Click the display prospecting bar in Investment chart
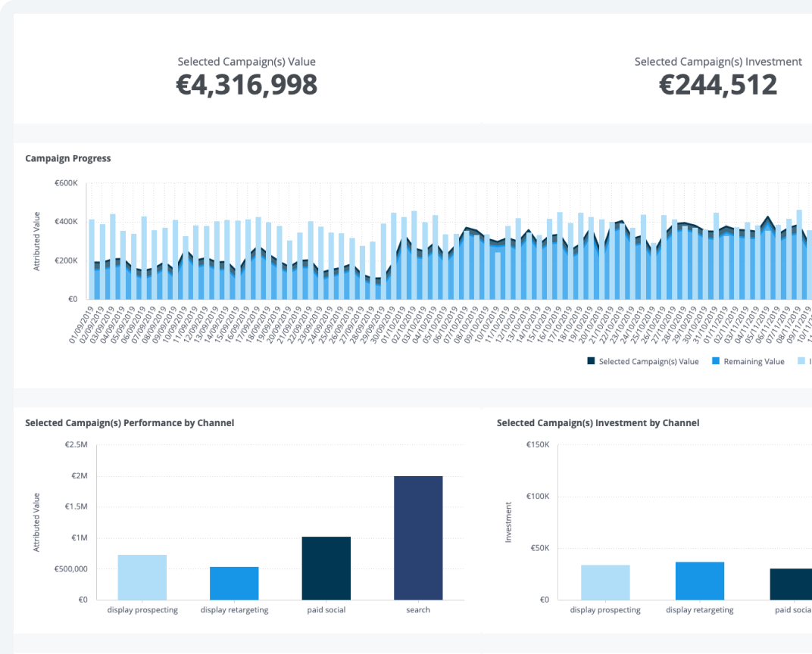 (605, 583)
